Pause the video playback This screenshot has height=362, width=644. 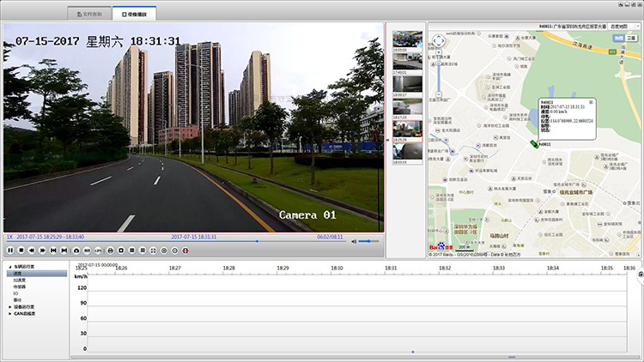tap(10, 250)
